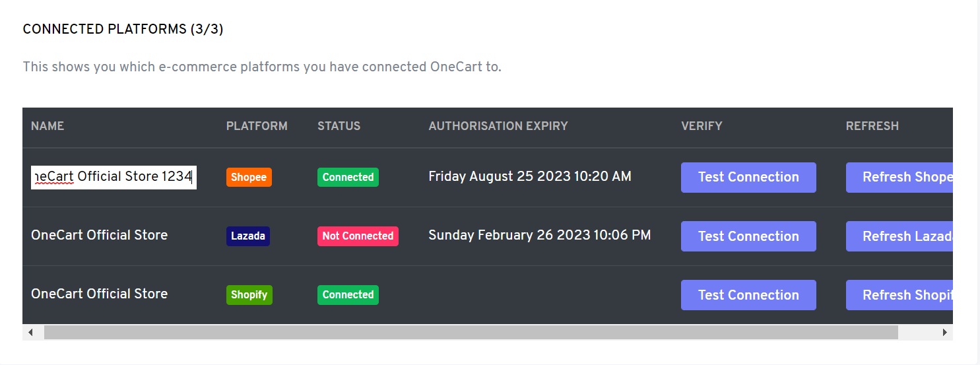The image size is (980, 365).
Task: Test Connection for the Shopify store
Action: click(x=748, y=295)
